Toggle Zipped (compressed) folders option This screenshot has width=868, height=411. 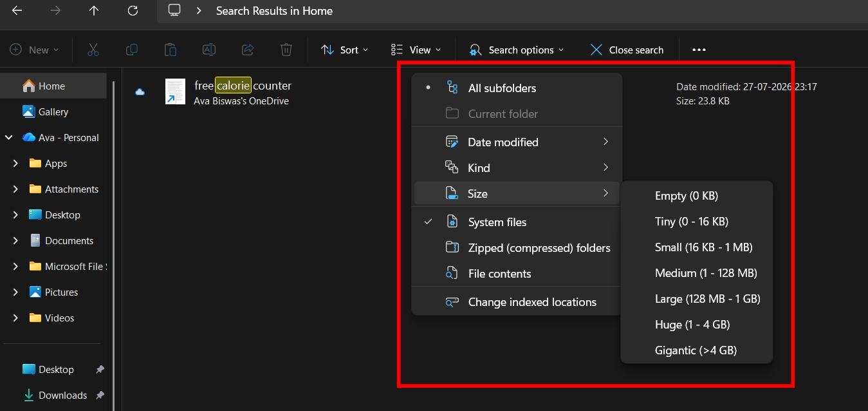click(517, 248)
